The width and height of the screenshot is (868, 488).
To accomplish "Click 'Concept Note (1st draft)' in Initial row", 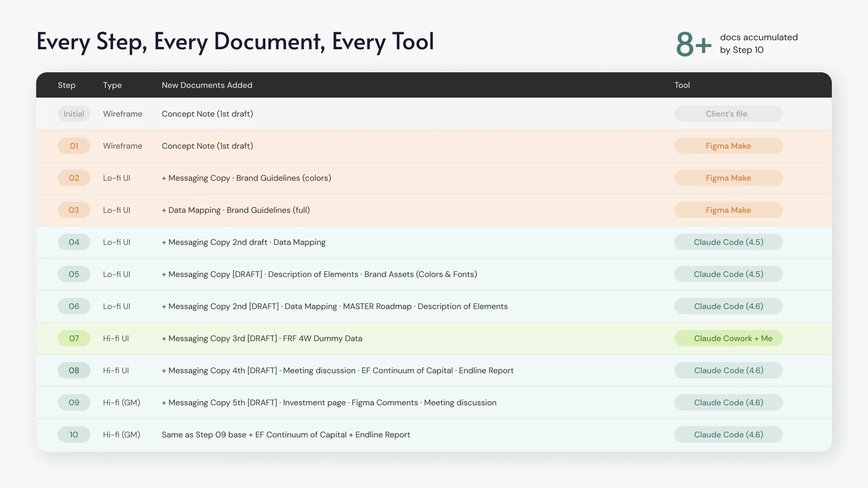I will tap(208, 114).
